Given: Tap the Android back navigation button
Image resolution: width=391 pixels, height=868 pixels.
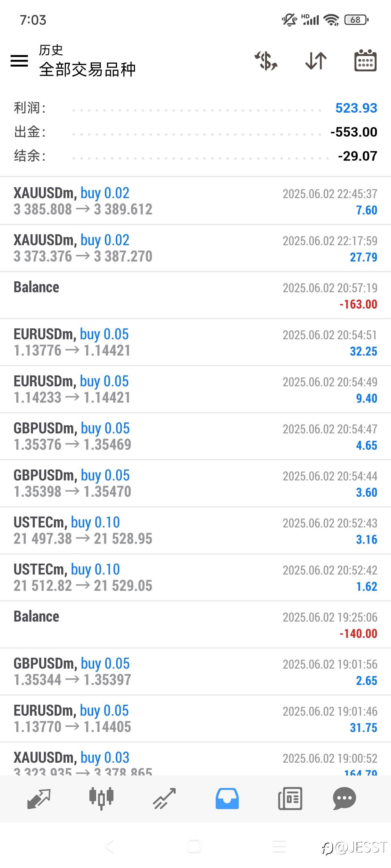Looking at the screenshot, I should (x=109, y=846).
